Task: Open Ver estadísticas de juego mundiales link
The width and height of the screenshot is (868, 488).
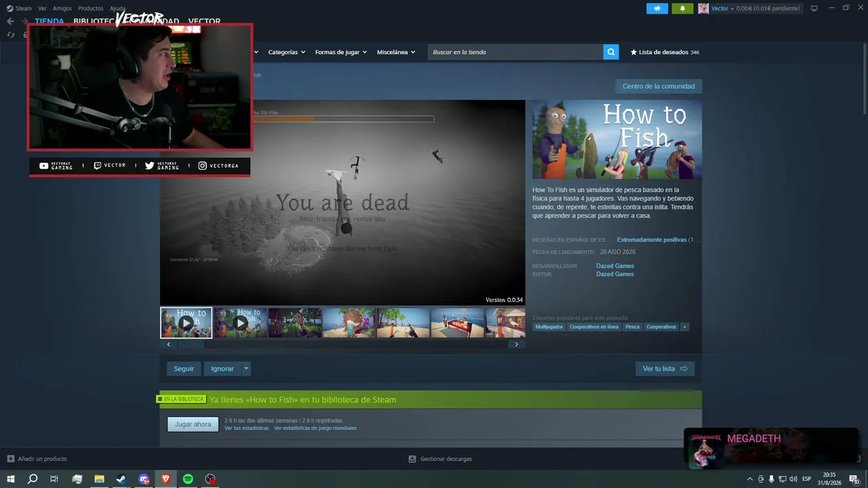Action: [x=315, y=428]
